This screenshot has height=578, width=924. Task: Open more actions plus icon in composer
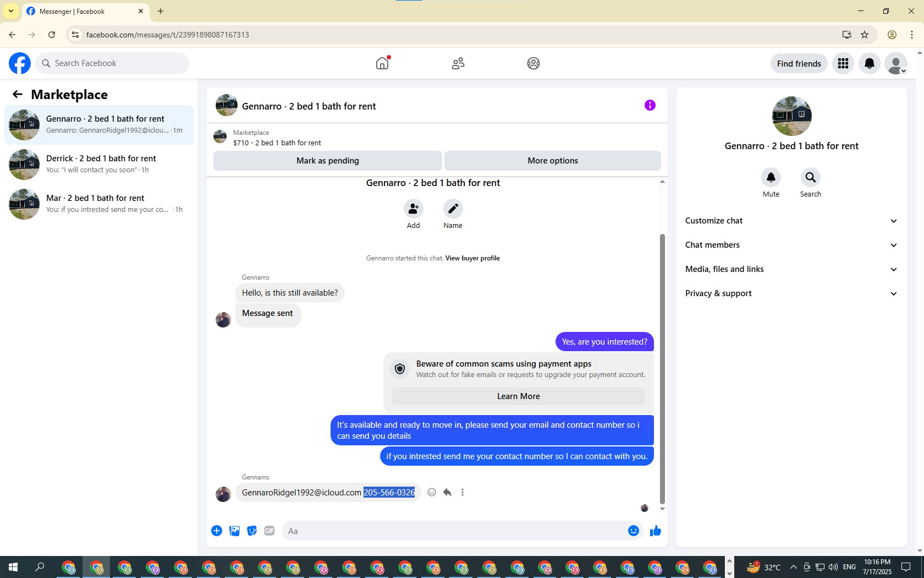(x=217, y=531)
